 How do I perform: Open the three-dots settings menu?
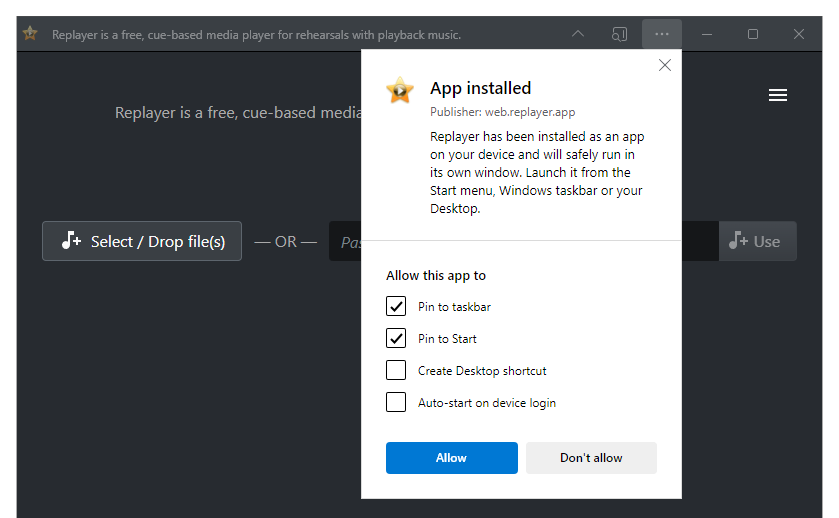point(662,34)
